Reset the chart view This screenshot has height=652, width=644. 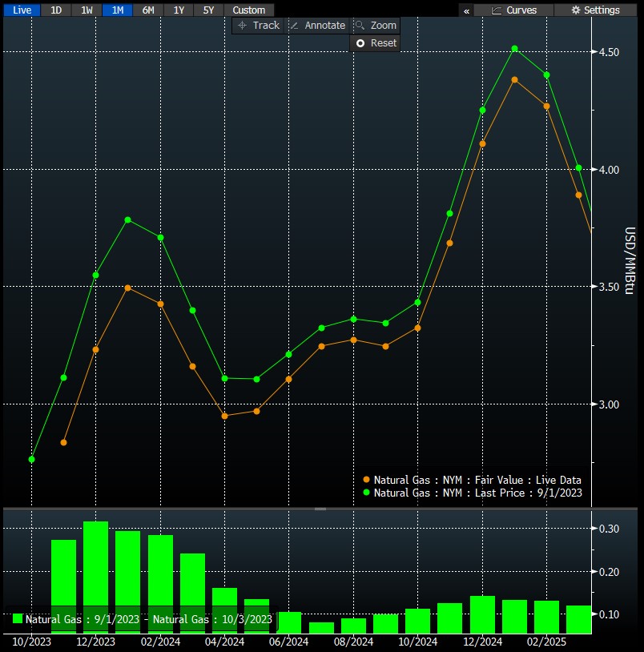point(375,43)
